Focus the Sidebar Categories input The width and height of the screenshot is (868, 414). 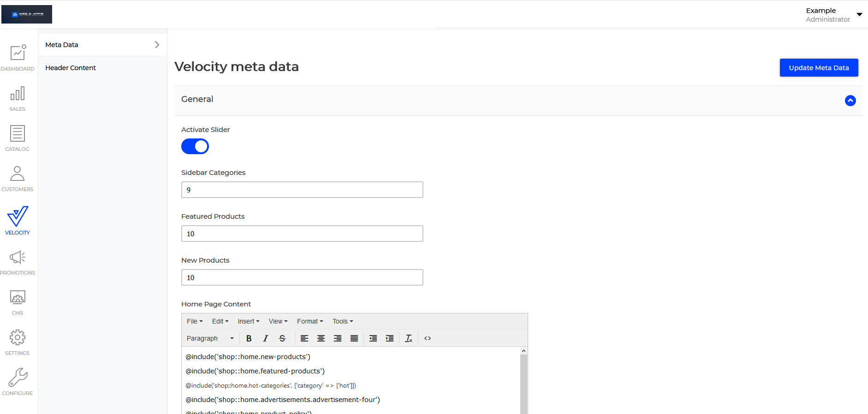pyautogui.click(x=302, y=190)
